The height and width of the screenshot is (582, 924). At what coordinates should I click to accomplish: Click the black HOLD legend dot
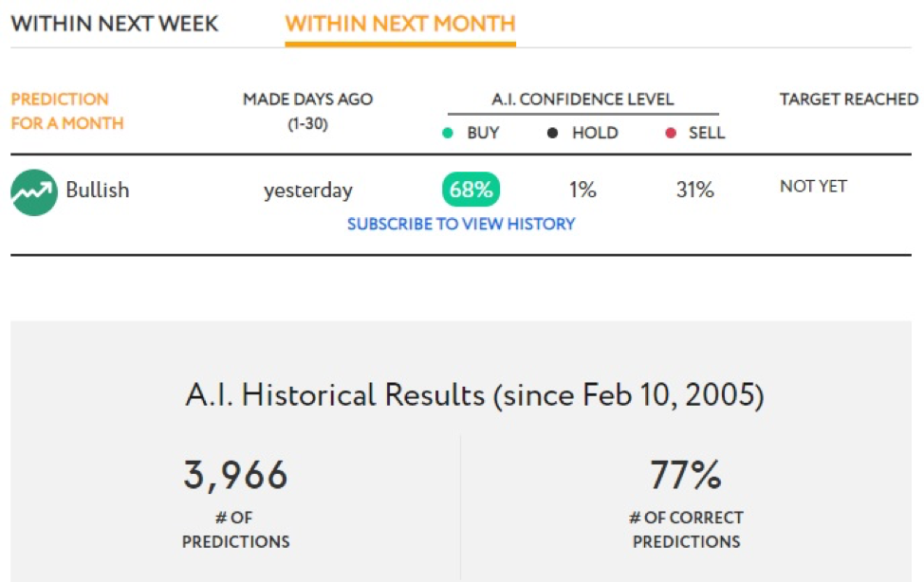tap(552, 133)
